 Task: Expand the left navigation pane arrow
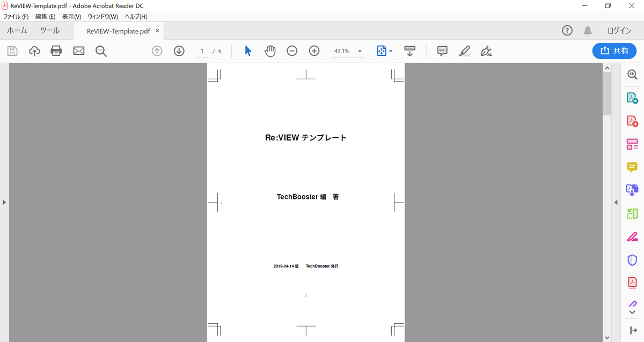click(4, 202)
